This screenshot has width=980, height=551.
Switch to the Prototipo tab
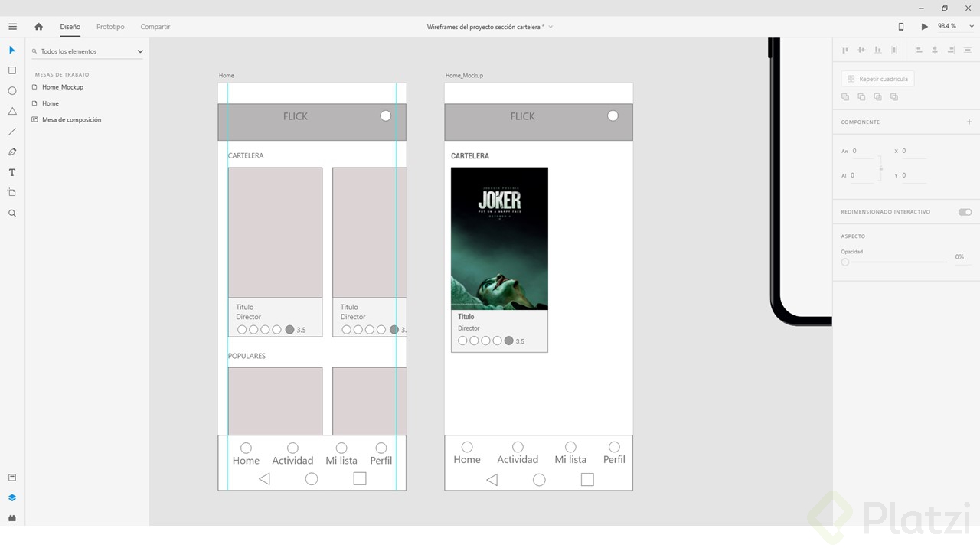(x=110, y=27)
